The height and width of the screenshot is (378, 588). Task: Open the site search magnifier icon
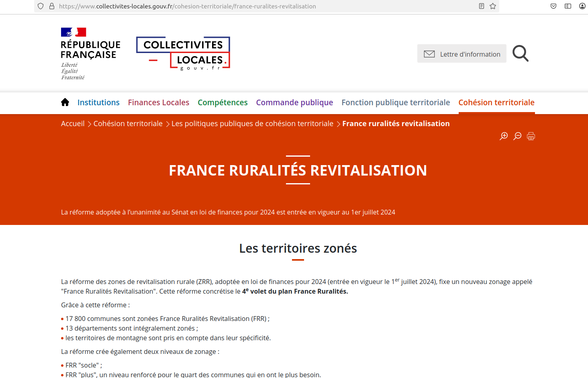pos(521,53)
